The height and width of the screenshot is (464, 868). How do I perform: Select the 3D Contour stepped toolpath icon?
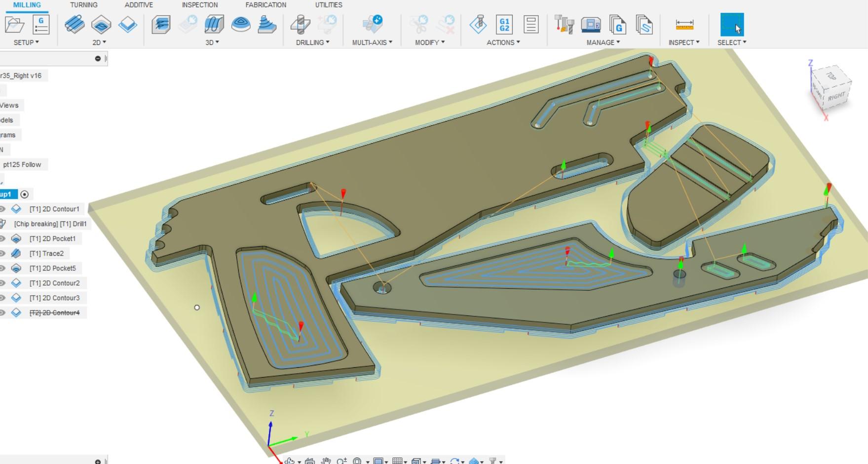point(267,24)
